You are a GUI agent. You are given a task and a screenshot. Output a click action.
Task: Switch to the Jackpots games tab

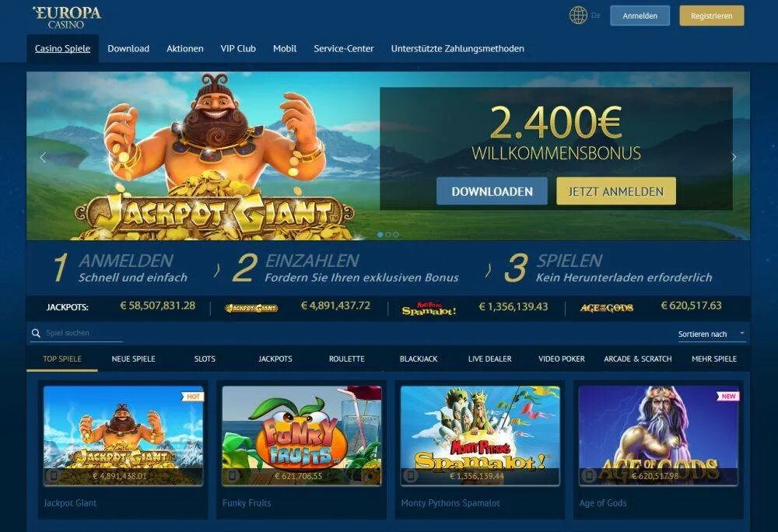[x=275, y=359]
